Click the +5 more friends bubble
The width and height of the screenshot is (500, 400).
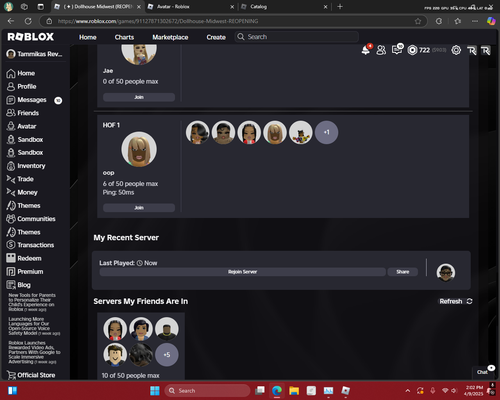tap(167, 355)
